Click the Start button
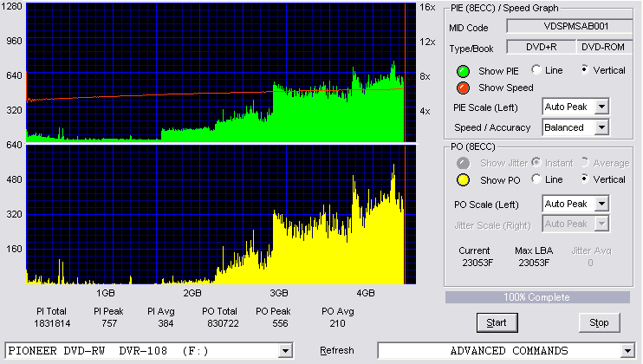Screen dimensions: 643x364 pos(497,323)
